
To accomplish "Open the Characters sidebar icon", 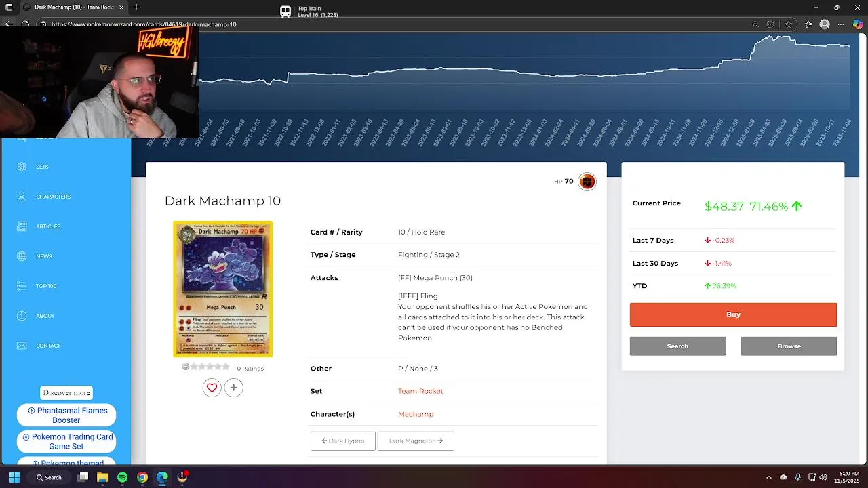I will pyautogui.click(x=22, y=197).
